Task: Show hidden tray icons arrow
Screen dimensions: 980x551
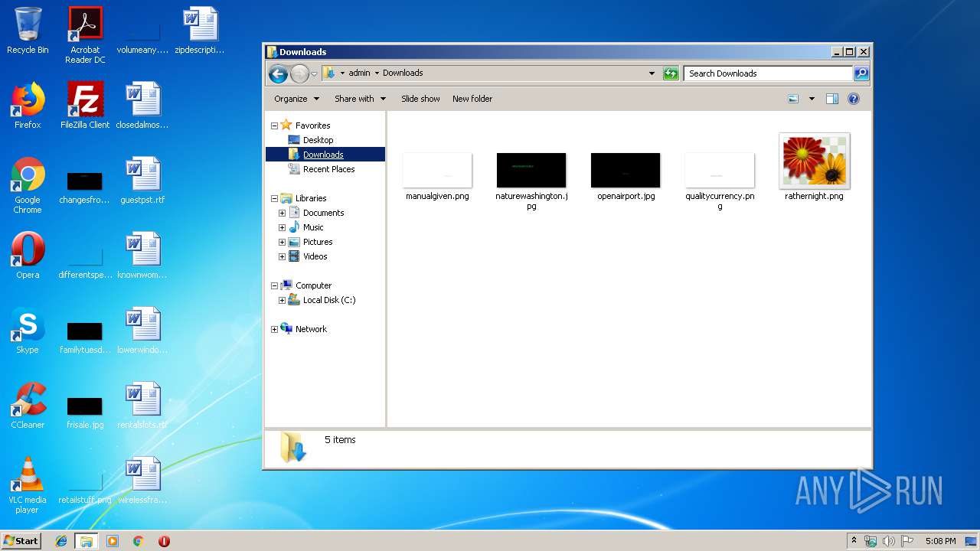Action: [x=854, y=541]
